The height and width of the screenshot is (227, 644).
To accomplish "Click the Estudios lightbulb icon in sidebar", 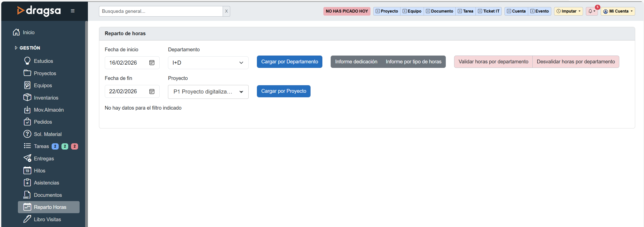I will (27, 61).
